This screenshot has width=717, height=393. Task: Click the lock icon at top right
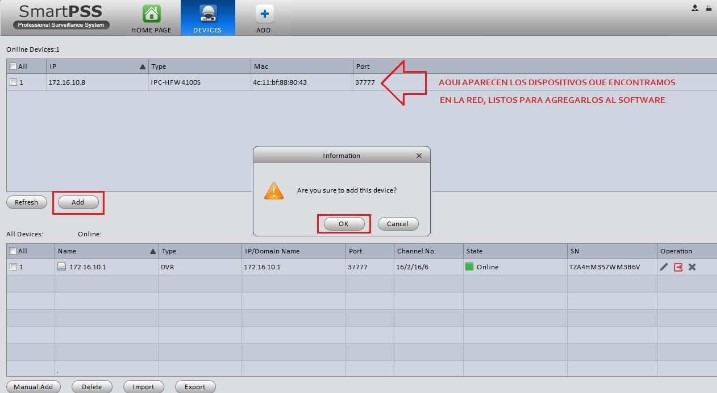709,8
